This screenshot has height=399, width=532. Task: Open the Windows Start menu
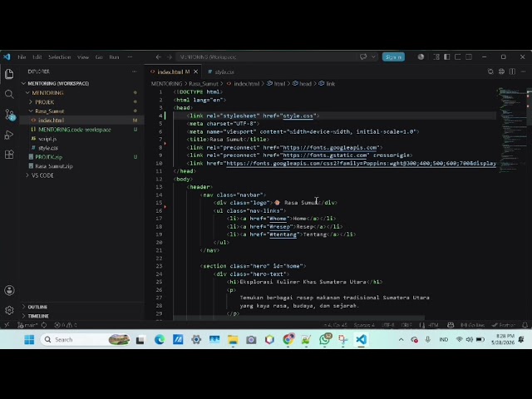click(29, 339)
